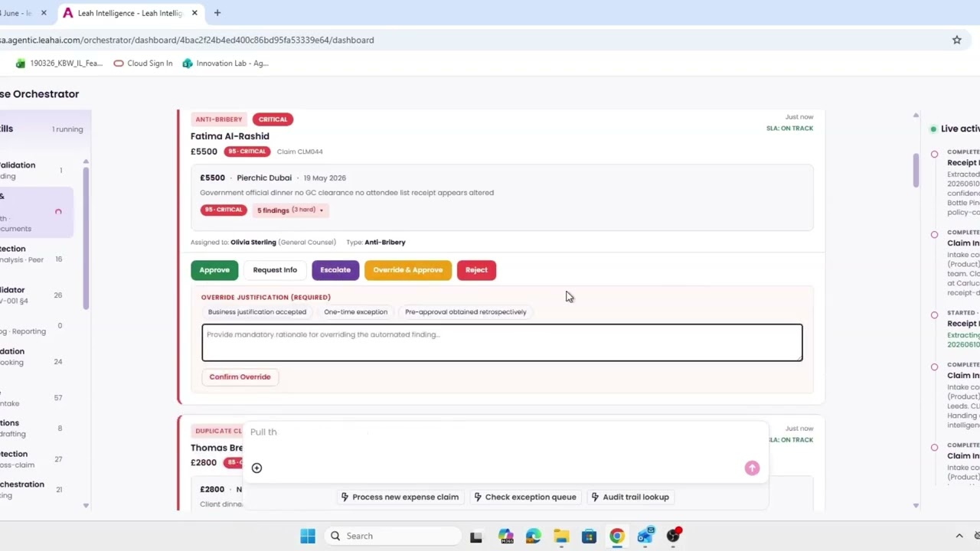Select the Orchestration skill row with count 21
The image size is (980, 551).
(37, 490)
